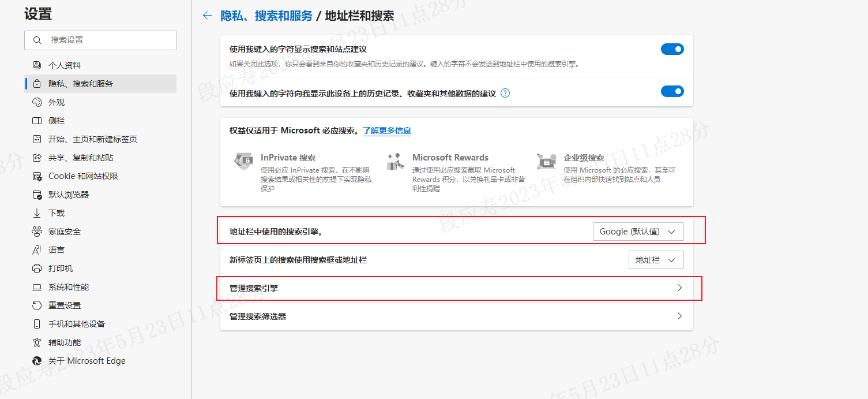
Task: Click the help question mark icon
Action: pos(505,93)
